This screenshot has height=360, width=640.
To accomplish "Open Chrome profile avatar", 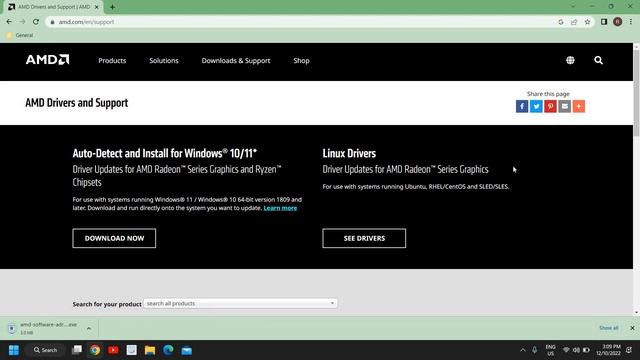I will [x=618, y=22].
